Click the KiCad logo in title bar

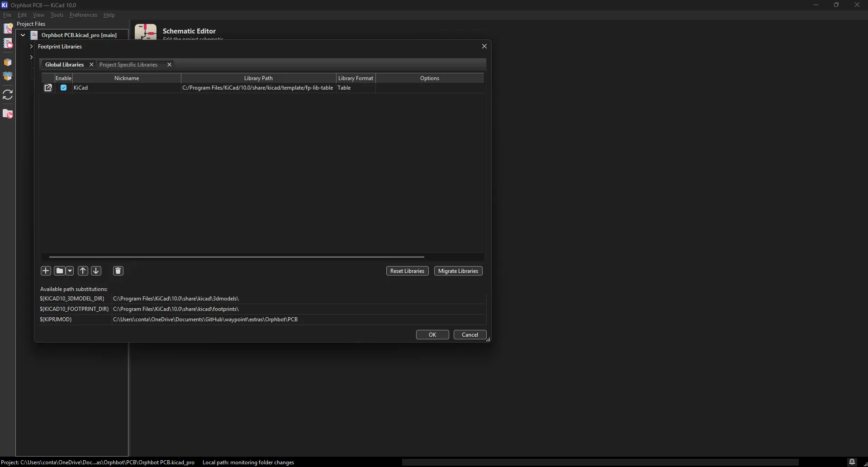point(5,5)
